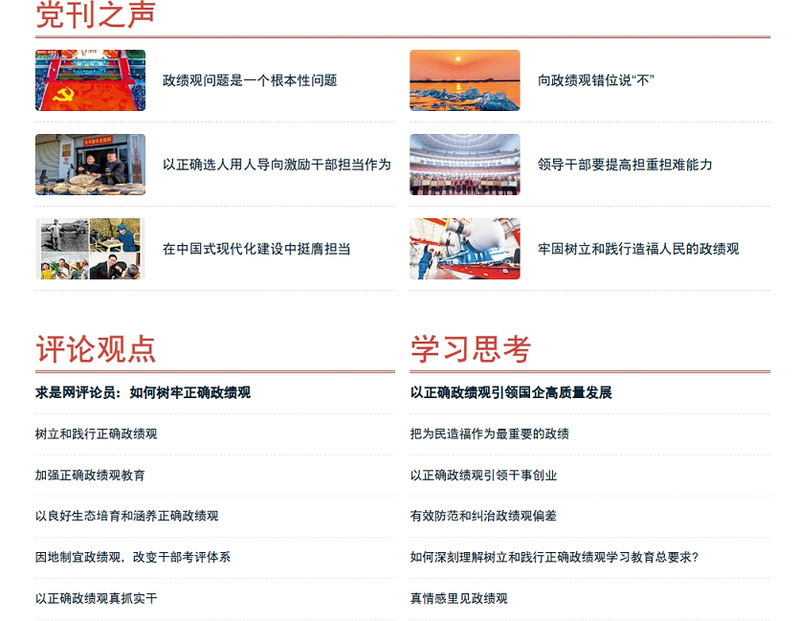Click link 以正确选人用人导向激励干部担当作为
This screenshot has width=798, height=621.
[276, 164]
